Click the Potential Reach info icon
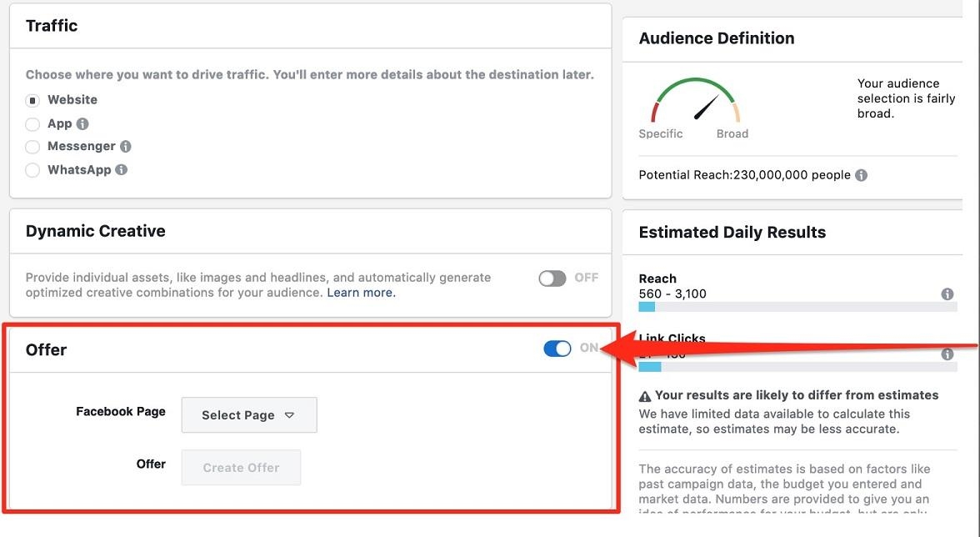Viewport: 980px width, 537px height. pyautogui.click(x=861, y=175)
